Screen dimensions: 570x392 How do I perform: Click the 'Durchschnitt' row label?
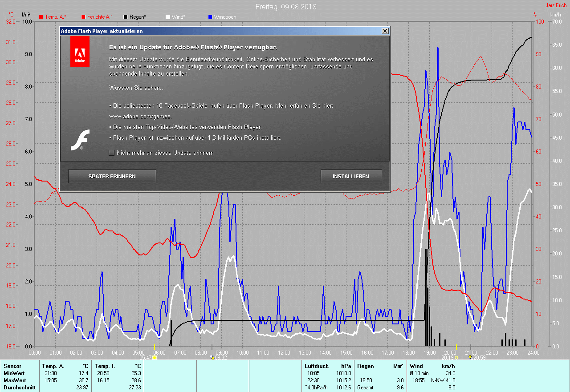(x=19, y=387)
